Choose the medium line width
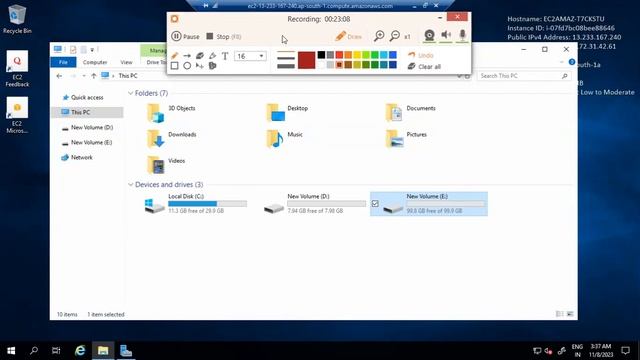640x360 pixels. (286, 58)
